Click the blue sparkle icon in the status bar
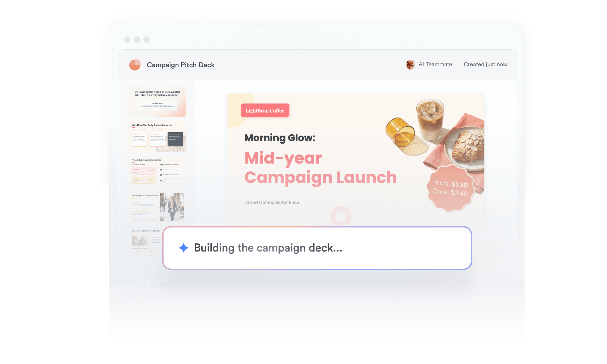This screenshot has height=364, width=607. [184, 248]
